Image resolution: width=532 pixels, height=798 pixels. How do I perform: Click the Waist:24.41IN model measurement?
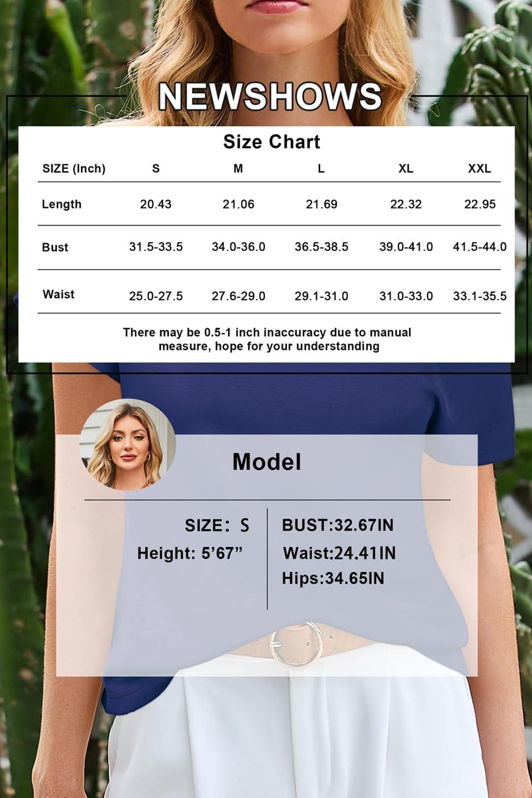point(339,553)
